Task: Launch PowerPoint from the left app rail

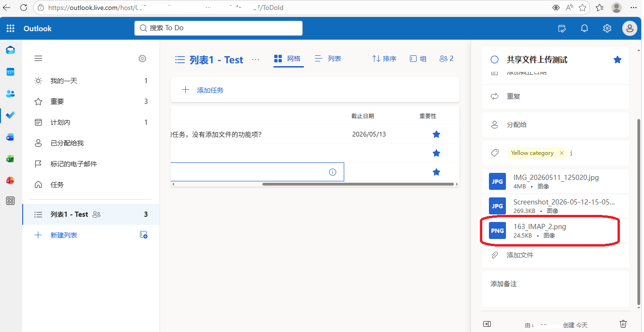Action: pyautogui.click(x=10, y=180)
